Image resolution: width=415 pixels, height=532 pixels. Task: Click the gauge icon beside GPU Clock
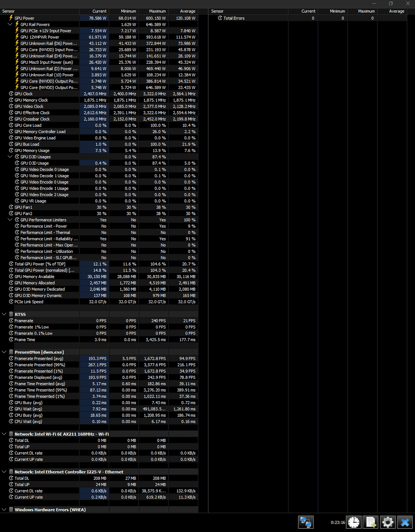(11, 94)
